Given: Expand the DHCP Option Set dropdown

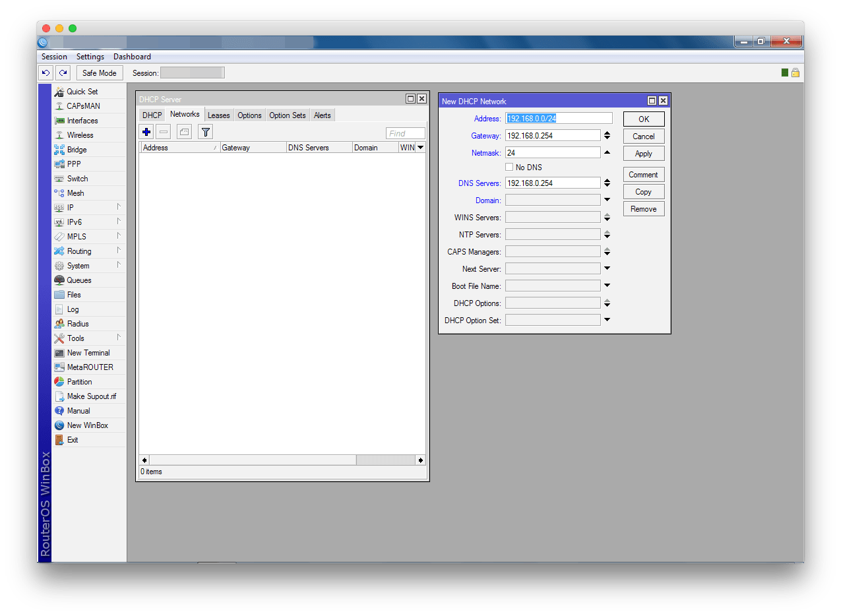Looking at the screenshot, I should tap(607, 320).
